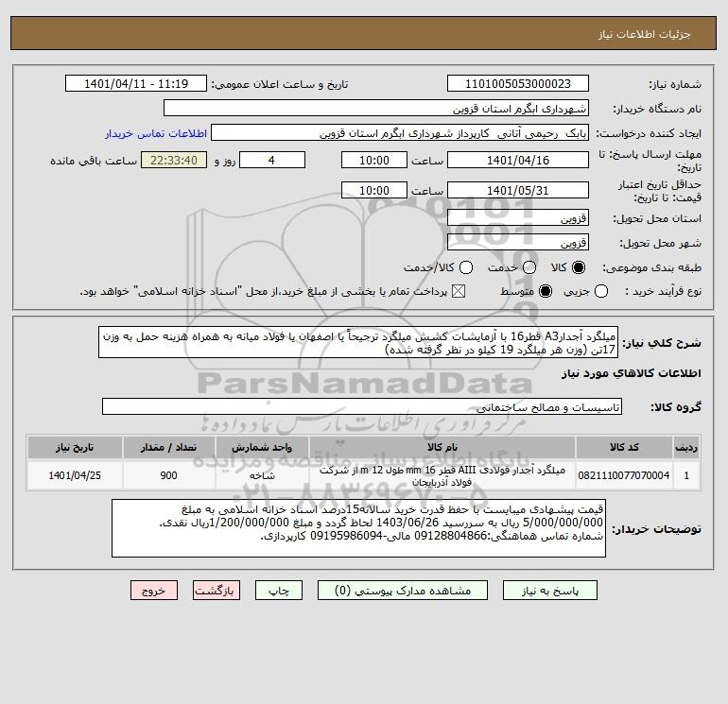Click the شهر محل تحویل field
The image size is (728, 704).
(518, 242)
